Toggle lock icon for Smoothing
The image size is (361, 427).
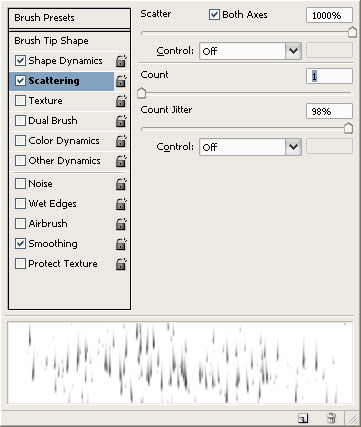click(x=121, y=244)
